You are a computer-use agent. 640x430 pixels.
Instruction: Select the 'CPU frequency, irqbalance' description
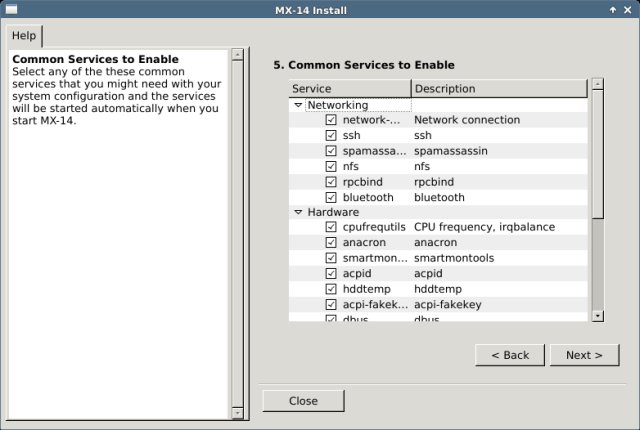pos(484,227)
